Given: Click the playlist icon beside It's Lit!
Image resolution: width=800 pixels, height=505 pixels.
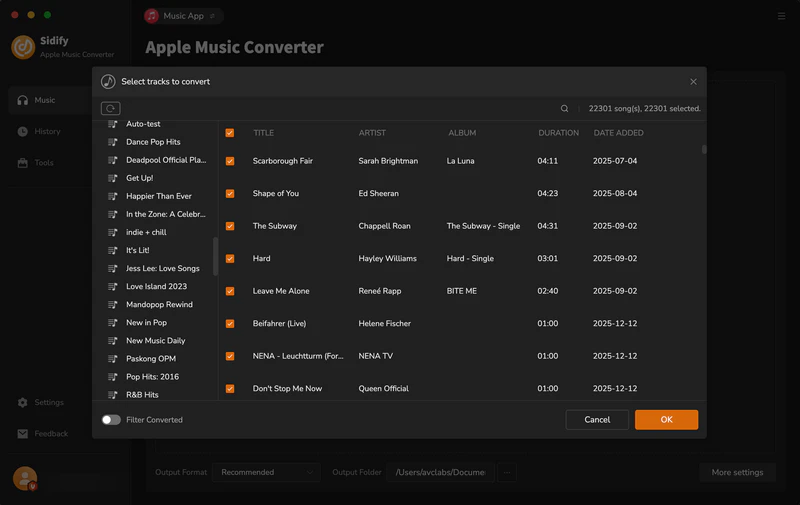Looking at the screenshot, I should point(113,250).
